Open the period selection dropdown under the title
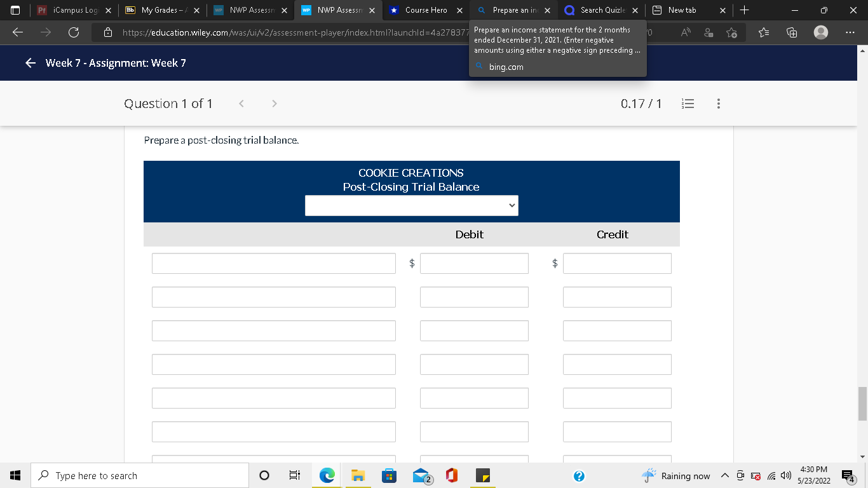The height and width of the screenshot is (488, 868). point(412,205)
